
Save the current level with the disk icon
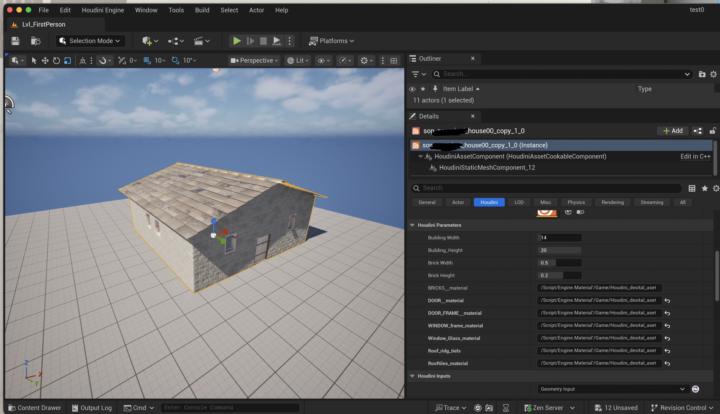pos(15,41)
